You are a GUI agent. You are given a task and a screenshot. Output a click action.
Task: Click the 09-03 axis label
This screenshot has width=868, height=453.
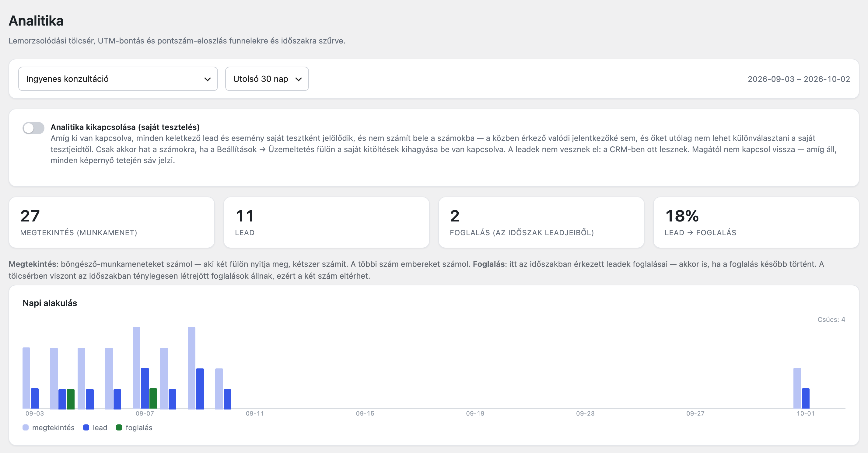tap(35, 413)
